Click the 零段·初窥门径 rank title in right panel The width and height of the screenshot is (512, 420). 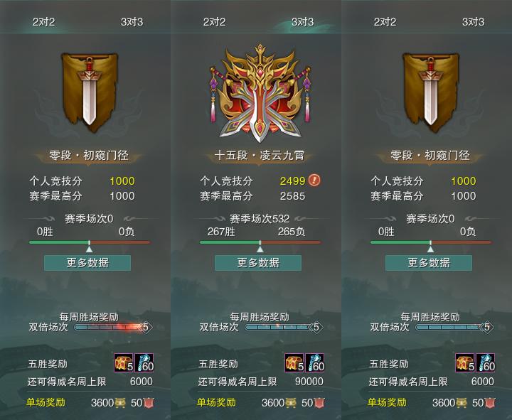coord(430,155)
